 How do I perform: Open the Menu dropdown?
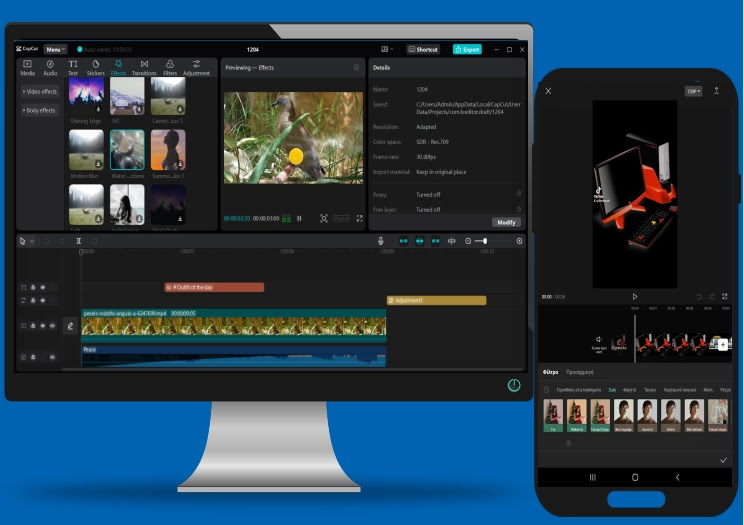(x=55, y=49)
